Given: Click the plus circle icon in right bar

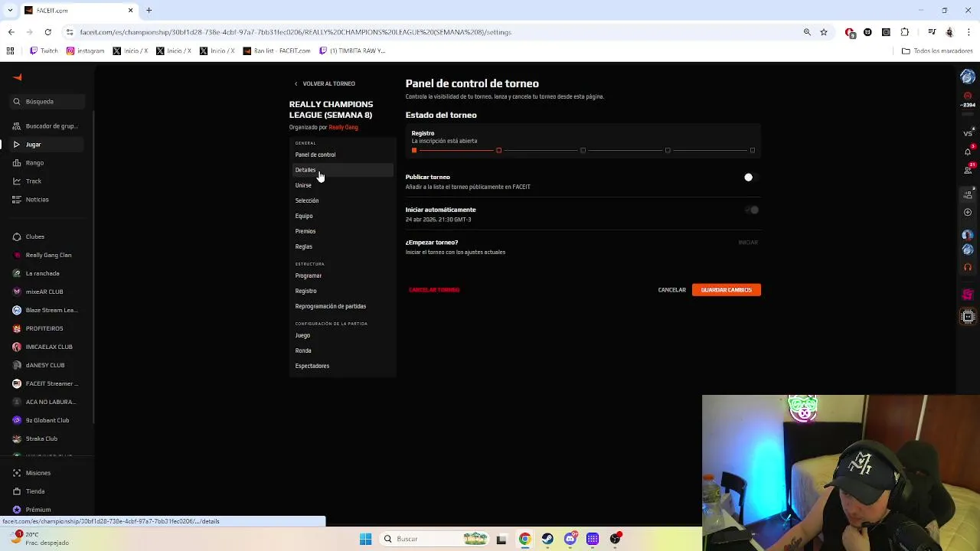Looking at the screenshot, I should pyautogui.click(x=968, y=212).
